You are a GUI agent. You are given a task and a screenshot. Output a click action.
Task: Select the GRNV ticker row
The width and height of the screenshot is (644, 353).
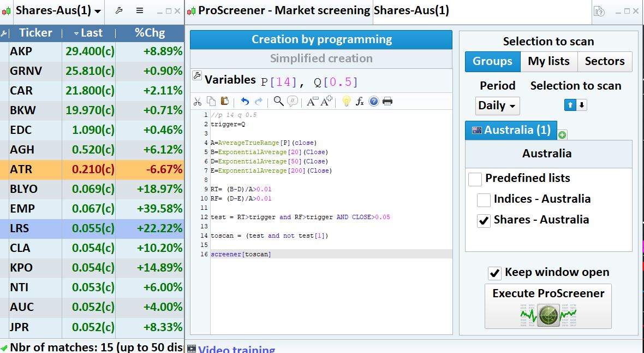(x=92, y=71)
